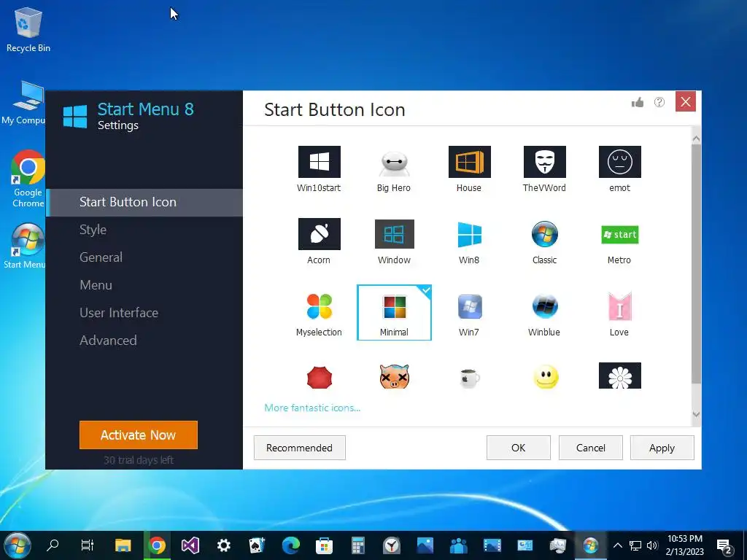Choose the white flower icon
Viewport: 747px width, 560px height.
click(x=620, y=376)
